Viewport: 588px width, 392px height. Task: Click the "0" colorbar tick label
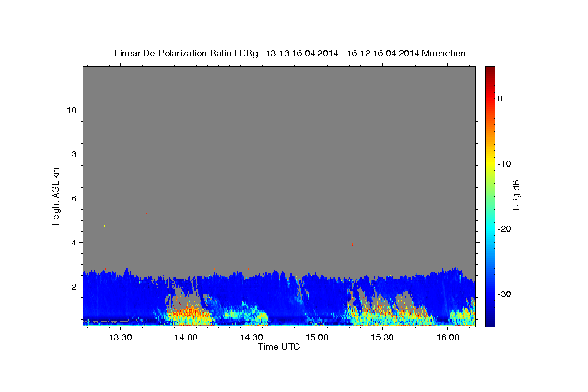pyautogui.click(x=500, y=98)
